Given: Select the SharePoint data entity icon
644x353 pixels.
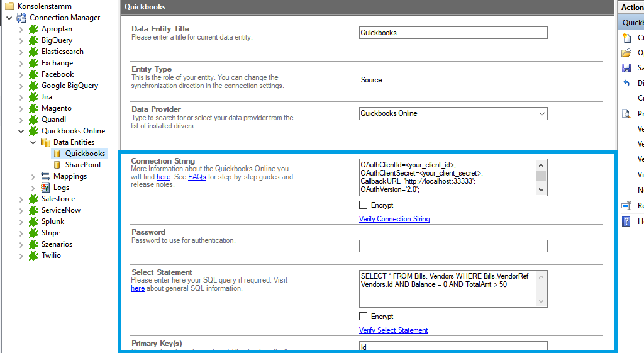Looking at the screenshot, I should point(57,165).
